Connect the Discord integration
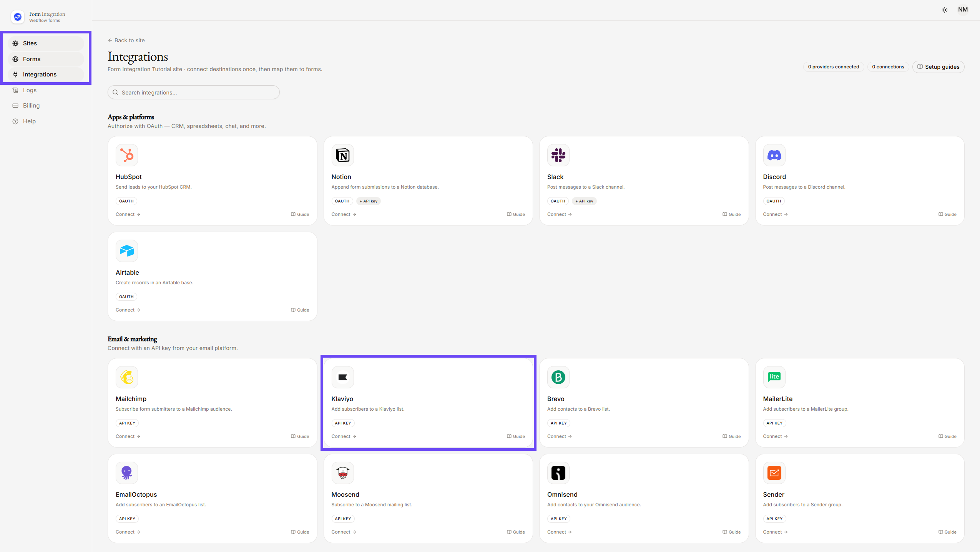Viewport: 980px width, 552px height. (x=776, y=214)
